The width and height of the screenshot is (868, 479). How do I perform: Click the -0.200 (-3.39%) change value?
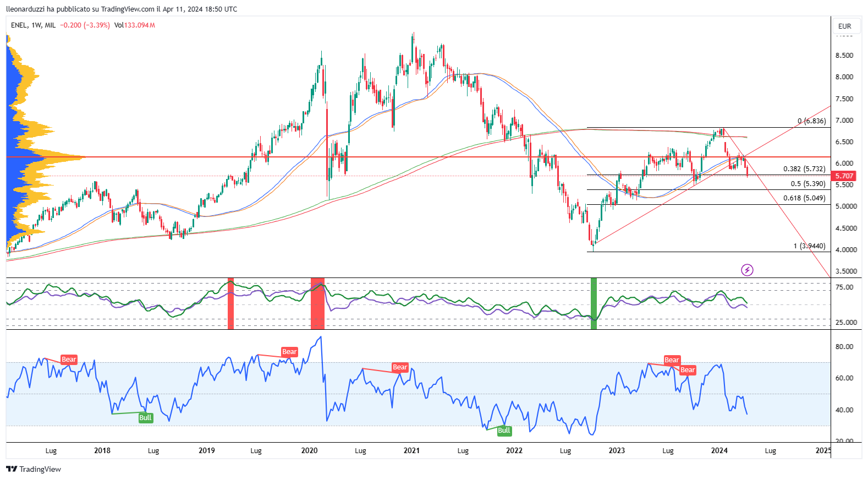[85, 25]
